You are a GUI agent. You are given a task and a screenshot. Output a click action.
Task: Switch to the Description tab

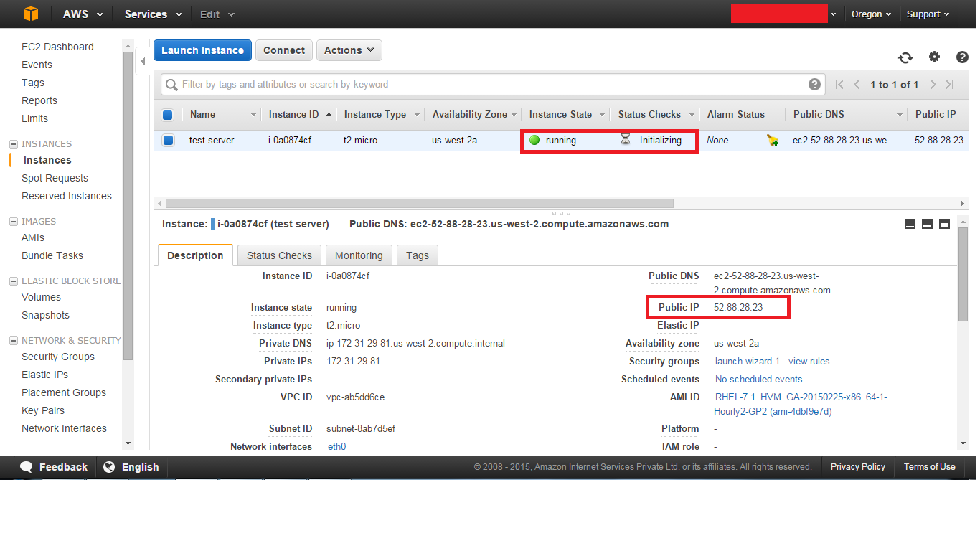coord(195,255)
